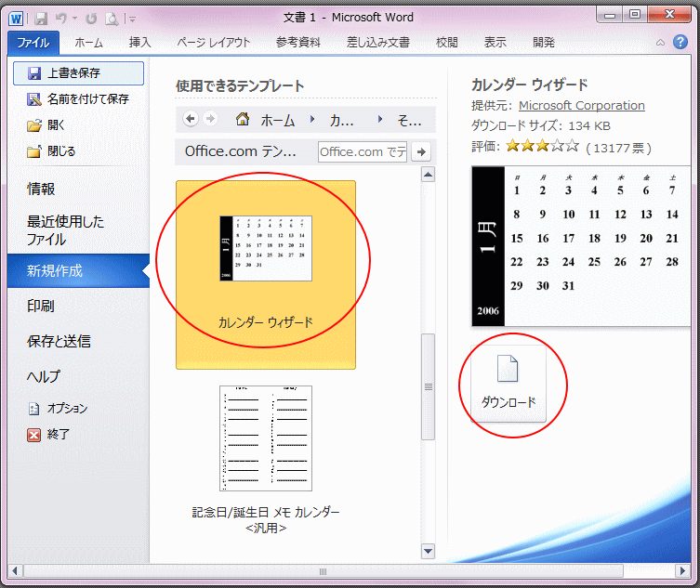This screenshot has width=700, height=588.
Task: Minimize the Word window
Action: click(610, 15)
